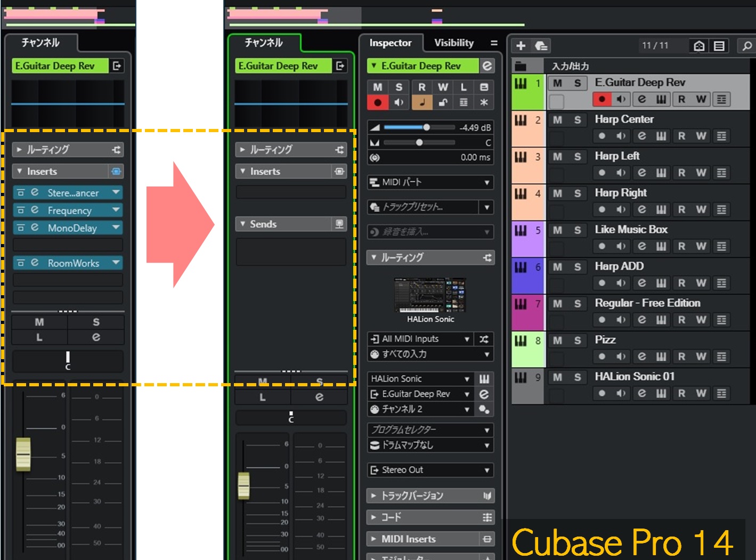Solo the Like Music Box track
756x560 pixels.
(578, 230)
